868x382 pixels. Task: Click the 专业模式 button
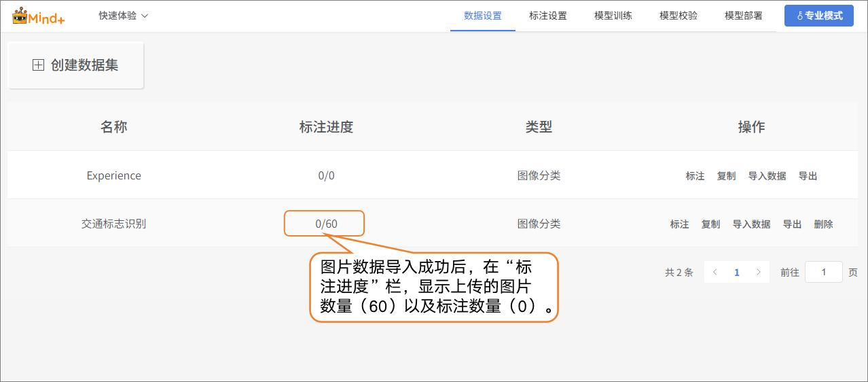[818, 16]
